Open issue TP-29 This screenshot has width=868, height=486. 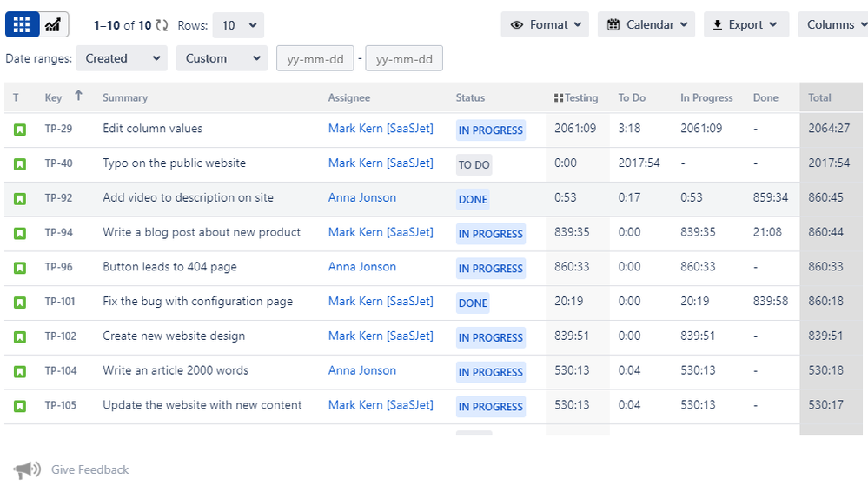click(59, 129)
